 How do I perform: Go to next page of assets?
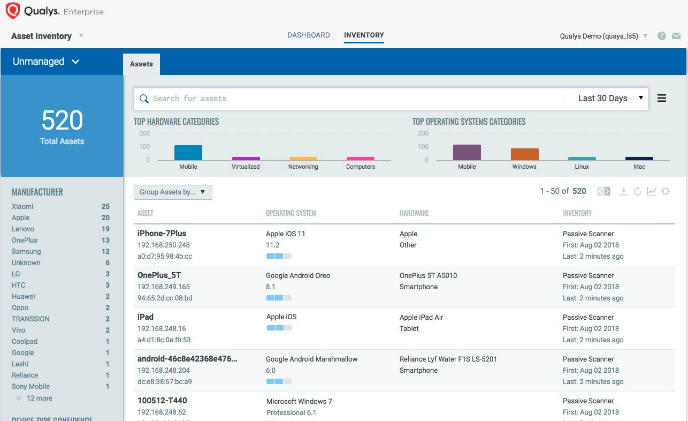[607, 191]
